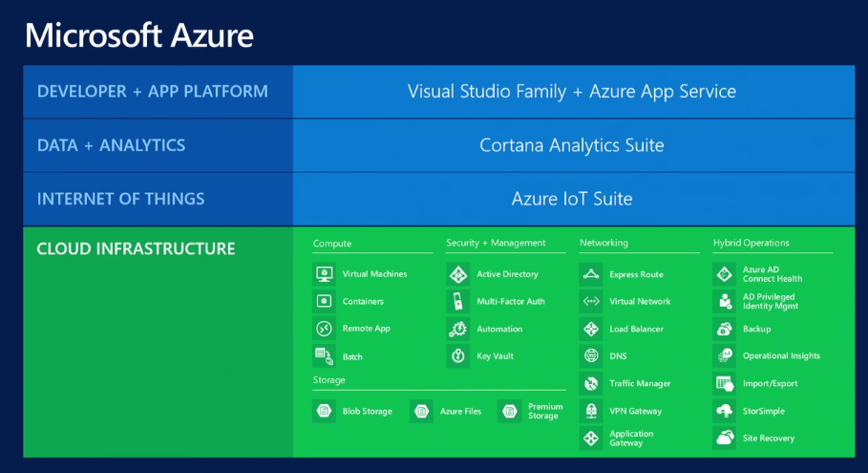Click the Security + Management heading
This screenshot has height=473, width=868.
(496, 243)
